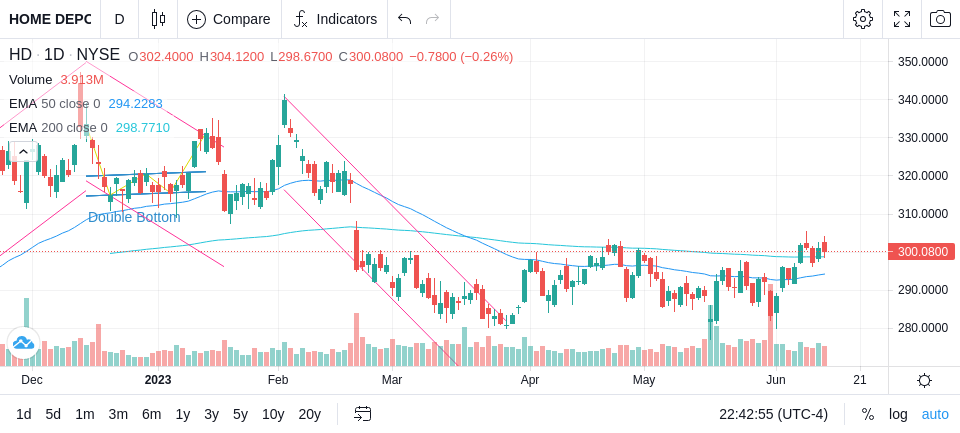Open the time axis settings gear
960x433 pixels.
pos(924,380)
